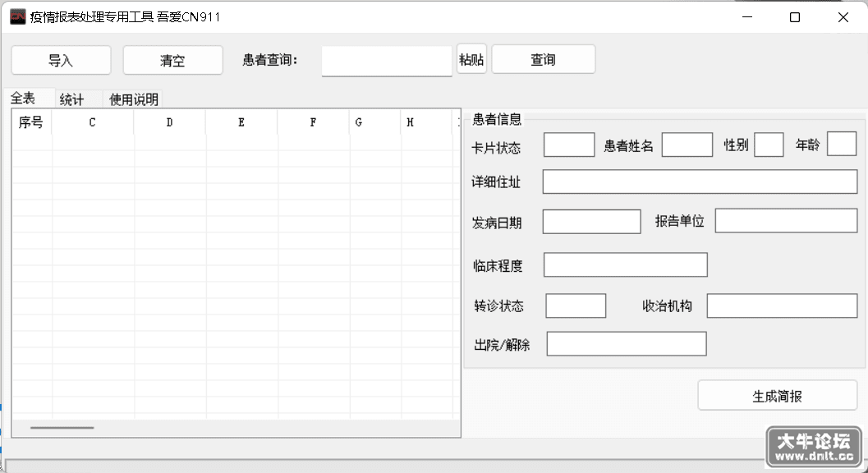Open the 使用说明 tab

click(133, 99)
